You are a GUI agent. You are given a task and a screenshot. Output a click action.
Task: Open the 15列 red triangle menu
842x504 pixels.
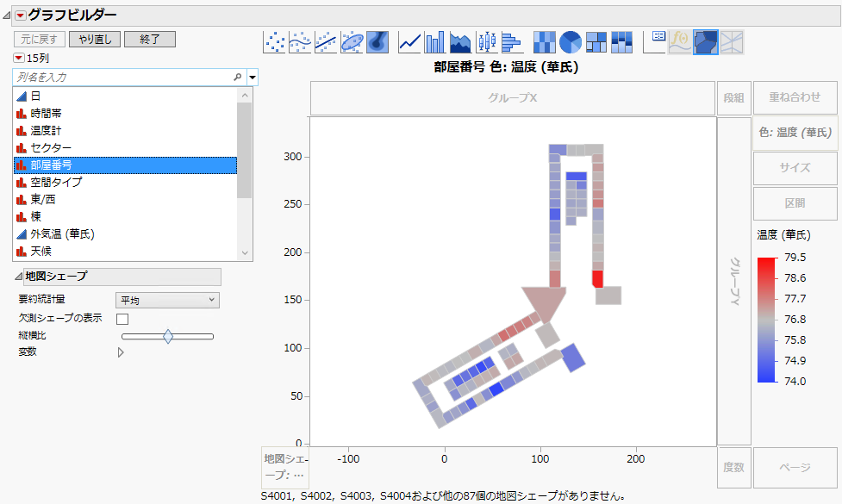19,58
